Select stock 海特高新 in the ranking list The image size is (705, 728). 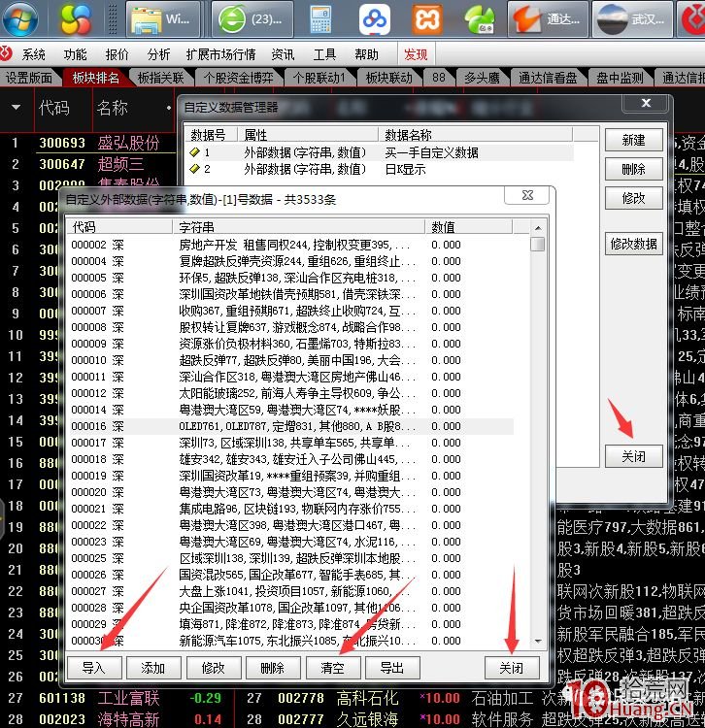point(128,719)
